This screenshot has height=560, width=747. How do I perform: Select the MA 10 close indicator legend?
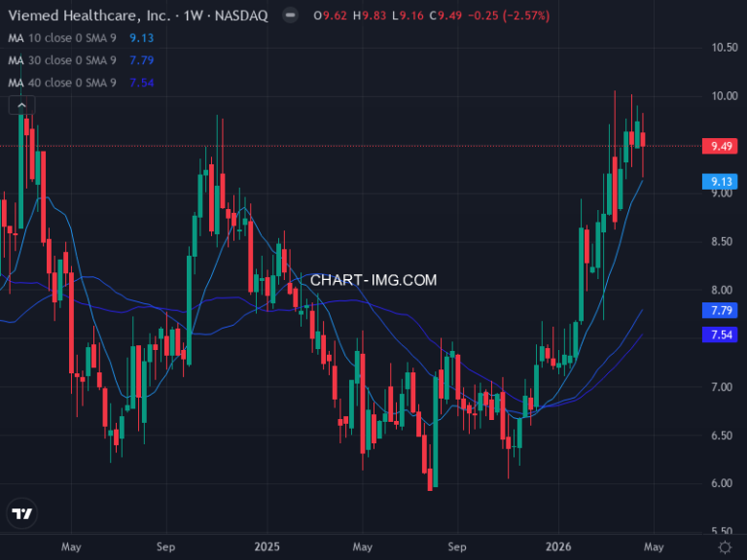(x=62, y=38)
